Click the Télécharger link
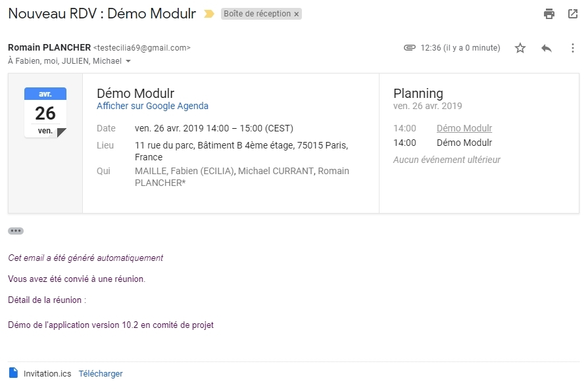Viewport: 588px width, 391px height. [x=101, y=373]
